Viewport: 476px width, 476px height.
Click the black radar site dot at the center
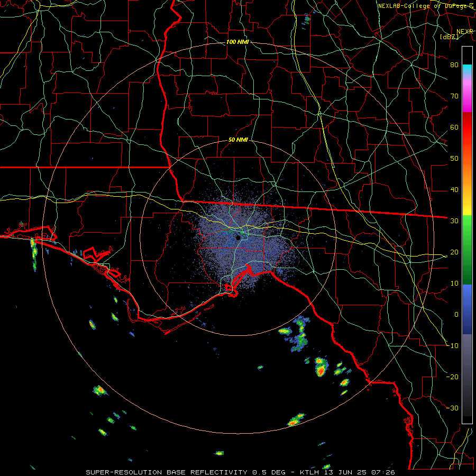click(239, 237)
